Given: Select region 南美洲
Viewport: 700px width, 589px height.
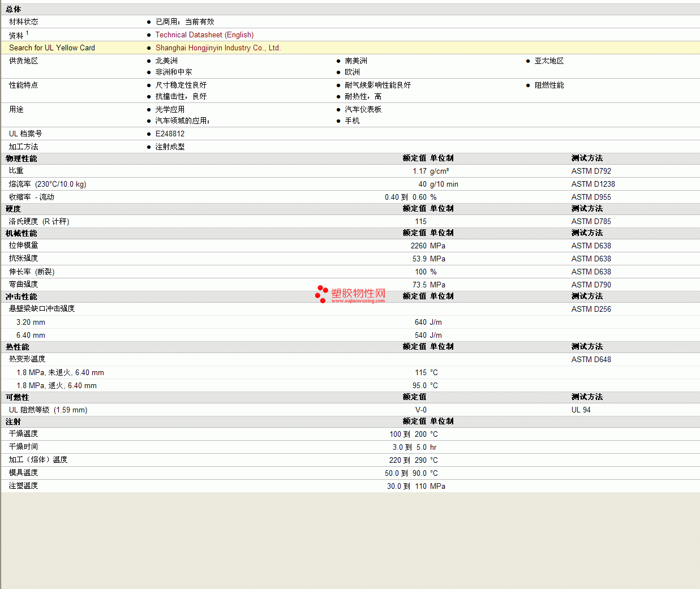Looking at the screenshot, I should point(356,61).
